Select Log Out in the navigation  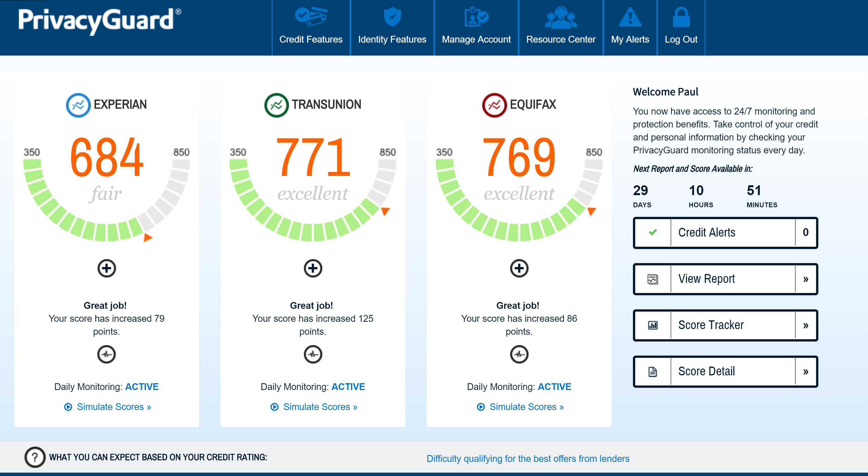tap(681, 28)
